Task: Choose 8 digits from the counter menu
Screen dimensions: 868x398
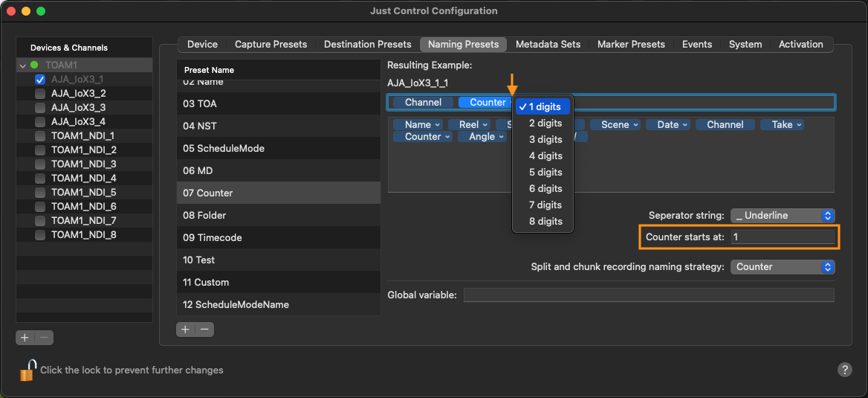Action: point(542,221)
